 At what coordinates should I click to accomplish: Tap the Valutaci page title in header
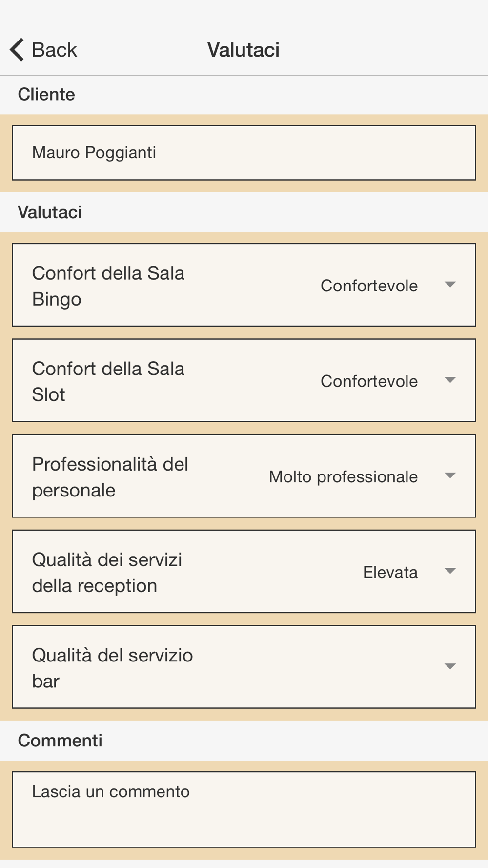(x=244, y=50)
